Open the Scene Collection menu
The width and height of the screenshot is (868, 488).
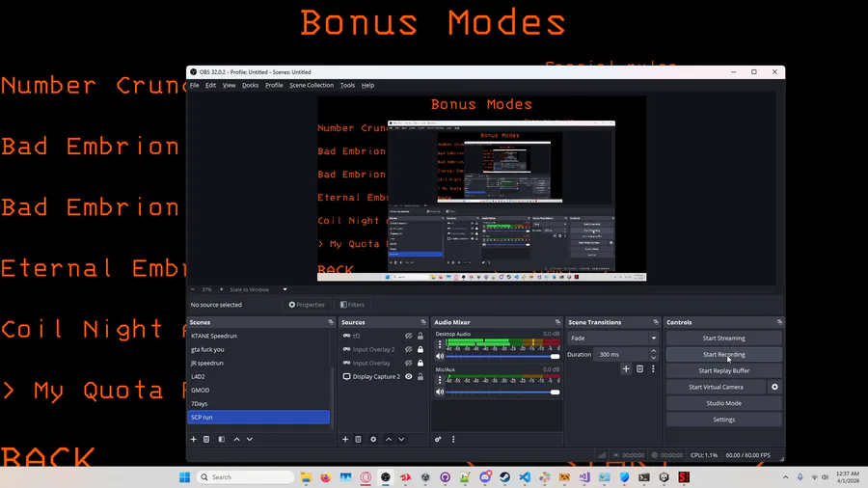(x=312, y=85)
